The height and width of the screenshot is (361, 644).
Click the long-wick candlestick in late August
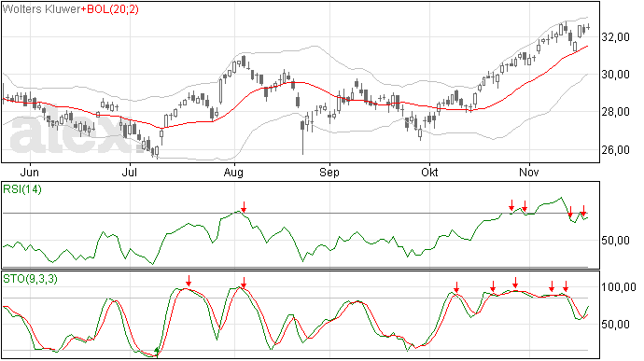tap(302, 137)
